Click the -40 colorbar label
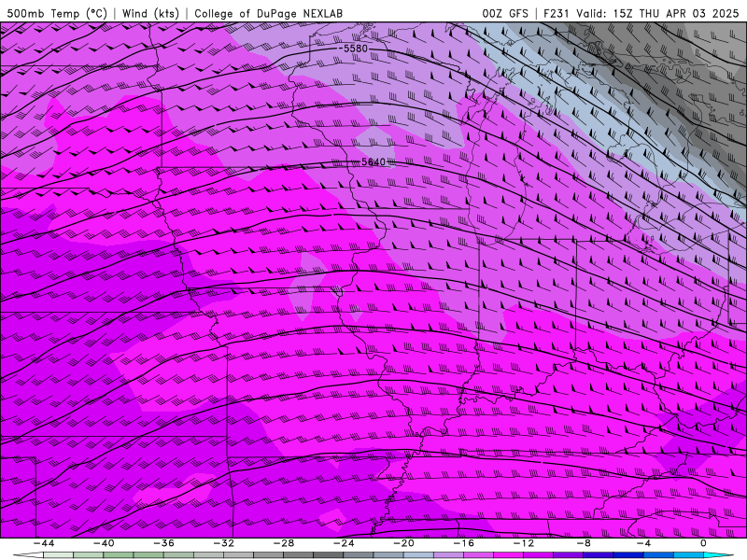The width and height of the screenshot is (747, 560). pyautogui.click(x=104, y=543)
